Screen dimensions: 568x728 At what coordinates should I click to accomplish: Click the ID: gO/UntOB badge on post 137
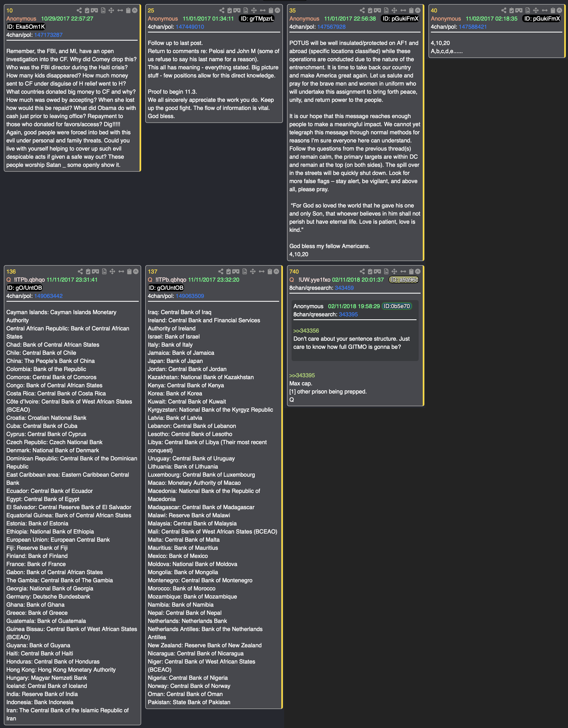coord(166,288)
